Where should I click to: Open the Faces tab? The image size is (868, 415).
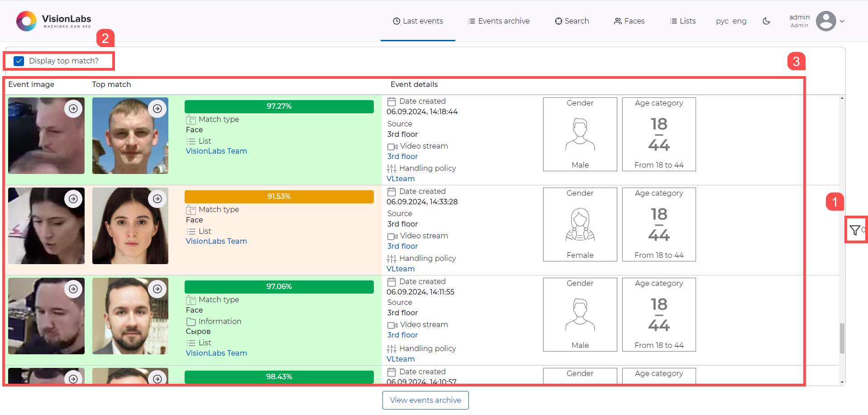click(629, 21)
